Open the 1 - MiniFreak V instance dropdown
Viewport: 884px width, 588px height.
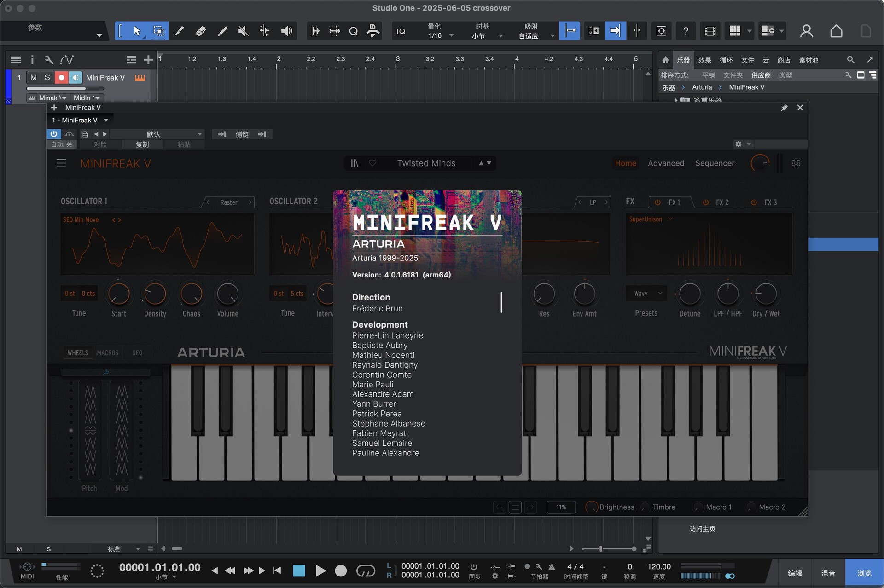coord(80,120)
